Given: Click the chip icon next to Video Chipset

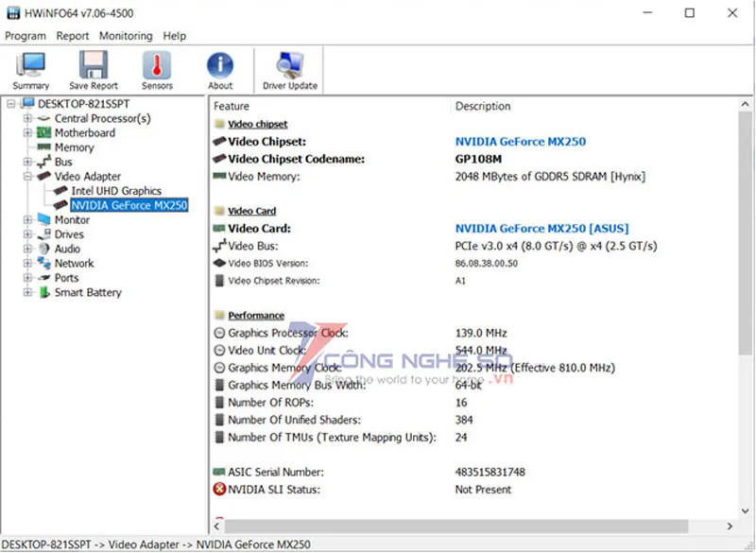Looking at the screenshot, I should (x=219, y=141).
